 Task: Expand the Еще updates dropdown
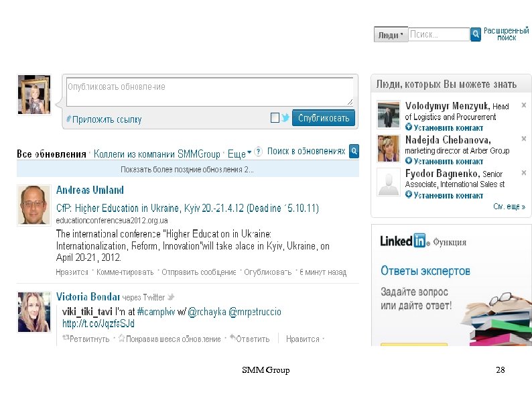[239, 154]
